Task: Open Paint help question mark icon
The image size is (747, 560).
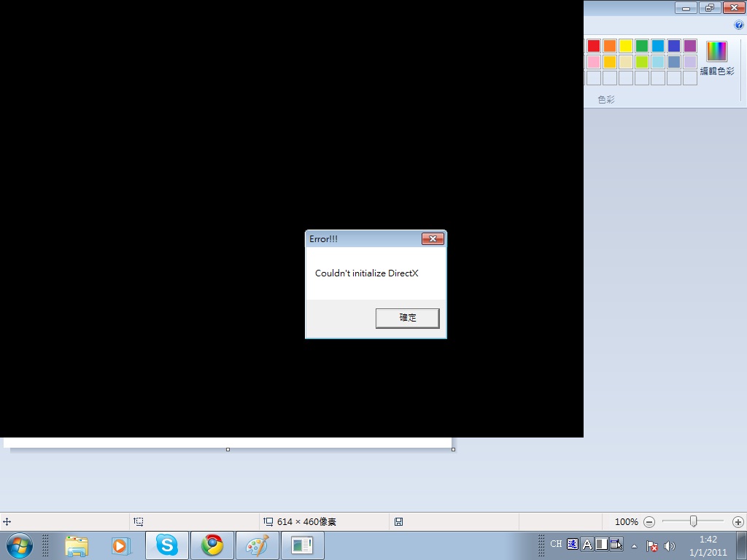Action: coord(739,26)
